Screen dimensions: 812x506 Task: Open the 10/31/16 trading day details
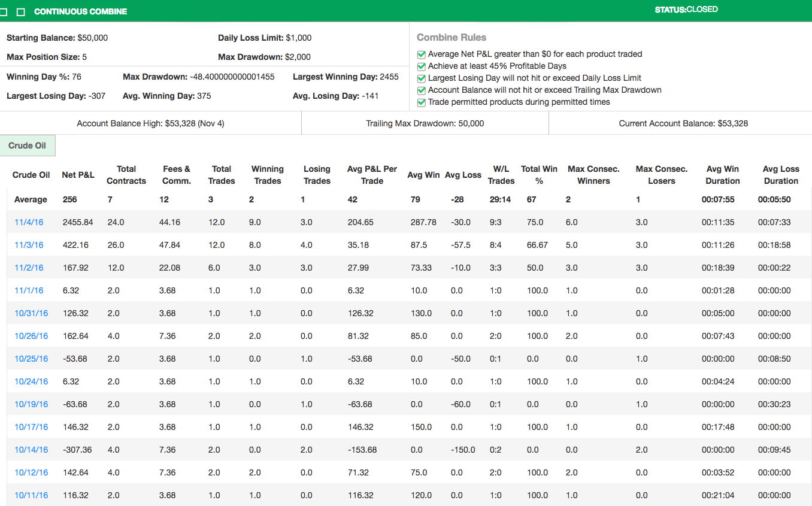[31, 313]
